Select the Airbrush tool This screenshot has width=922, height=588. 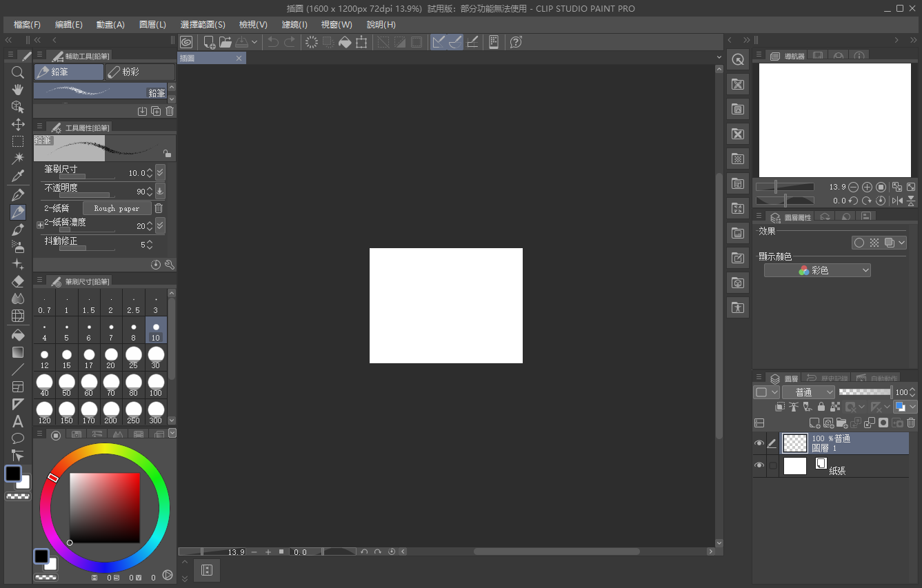point(18,247)
